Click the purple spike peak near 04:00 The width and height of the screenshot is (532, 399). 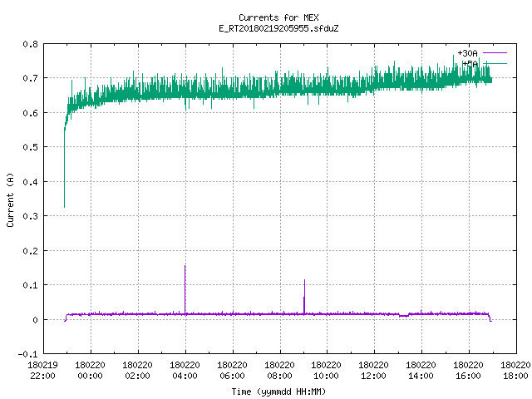point(185,266)
